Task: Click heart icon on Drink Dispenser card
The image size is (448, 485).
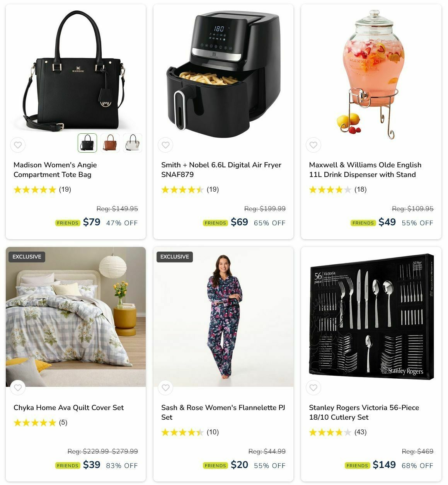Action: coord(313,145)
